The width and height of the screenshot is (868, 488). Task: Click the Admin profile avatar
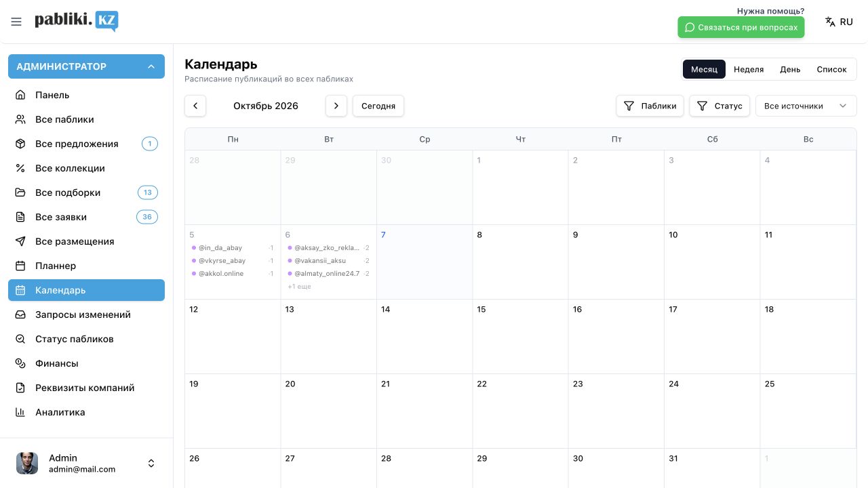27,464
